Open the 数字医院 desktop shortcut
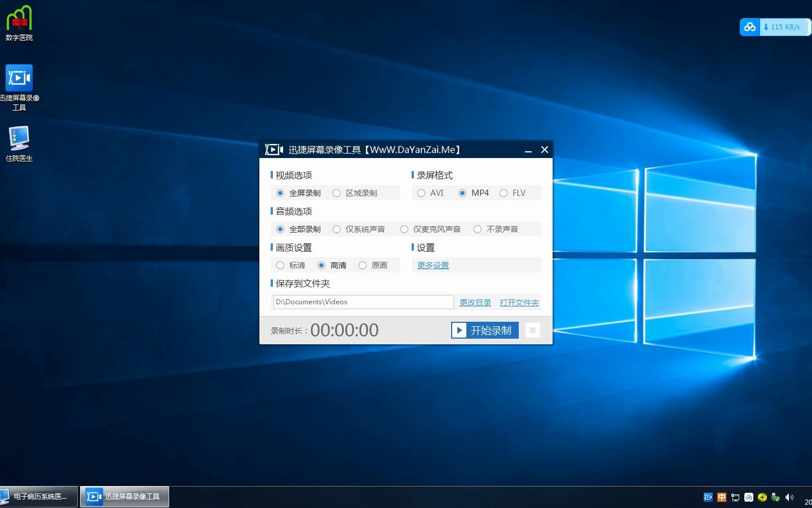The image size is (812, 508). point(19,24)
